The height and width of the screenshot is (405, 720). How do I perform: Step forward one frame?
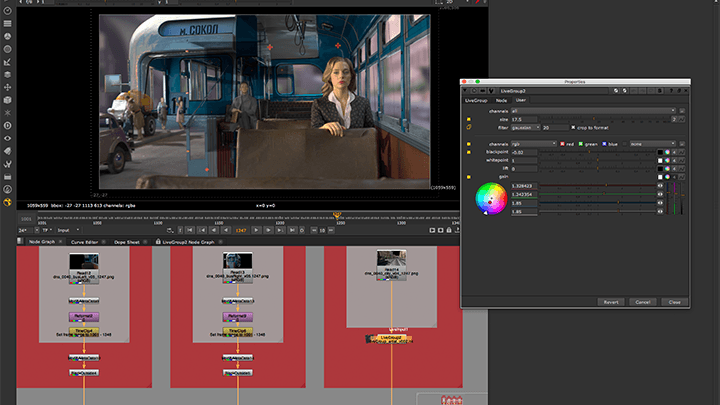pos(268,230)
